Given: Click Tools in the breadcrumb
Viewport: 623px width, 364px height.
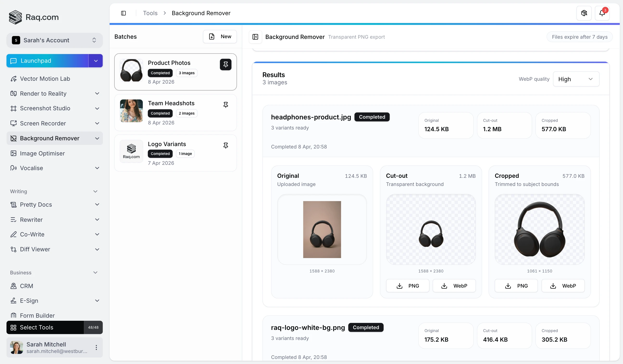Looking at the screenshot, I should (150, 13).
